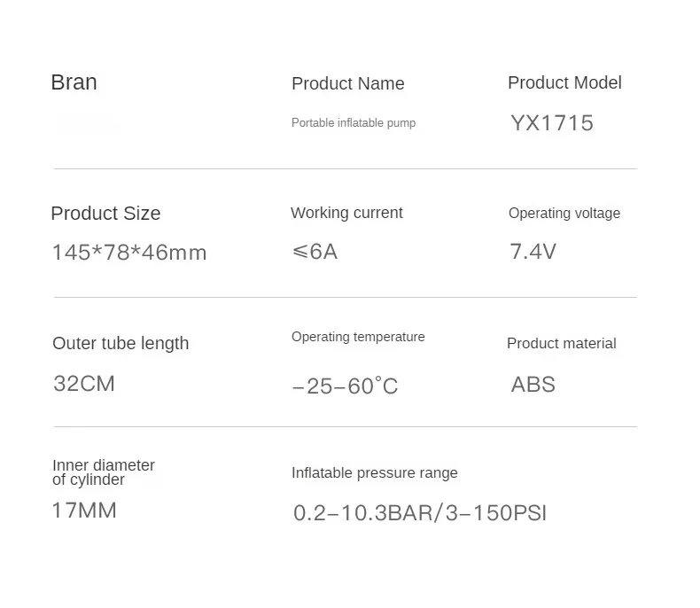Click the Bran brand label
Screen dimensions: 700x608
click(x=74, y=82)
